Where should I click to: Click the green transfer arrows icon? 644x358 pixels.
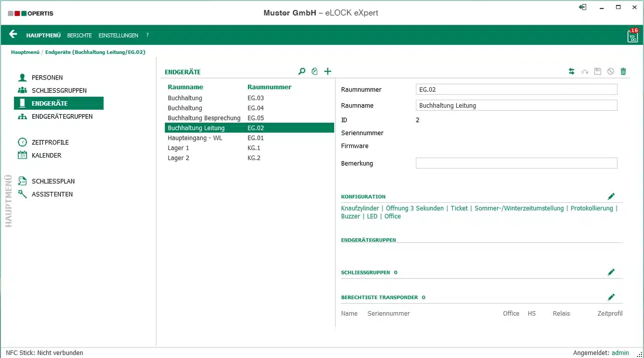(572, 71)
